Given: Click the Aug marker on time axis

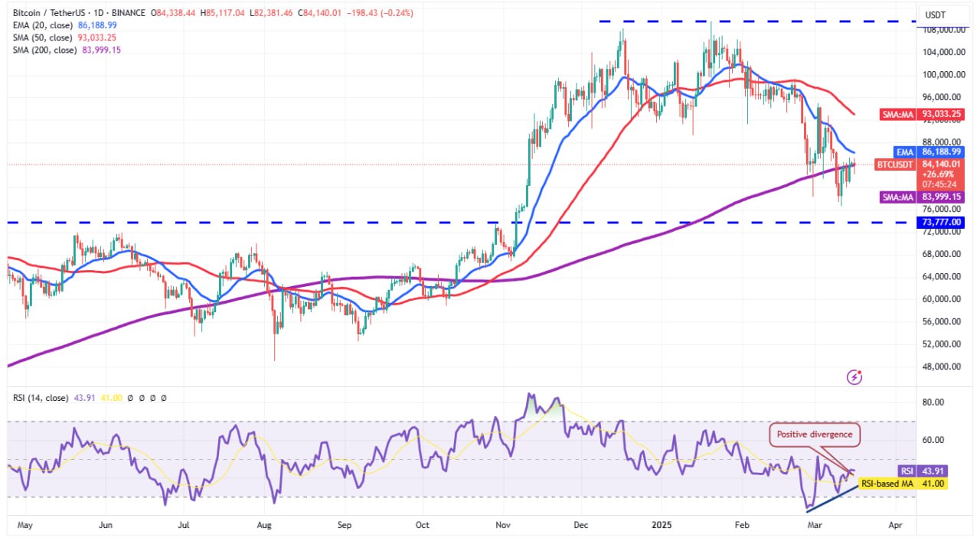Looking at the screenshot, I should click(x=264, y=526).
